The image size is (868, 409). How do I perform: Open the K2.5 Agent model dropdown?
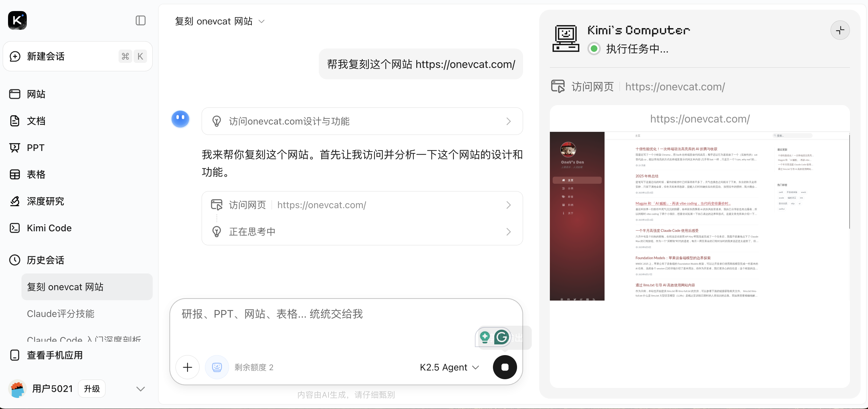(x=449, y=367)
